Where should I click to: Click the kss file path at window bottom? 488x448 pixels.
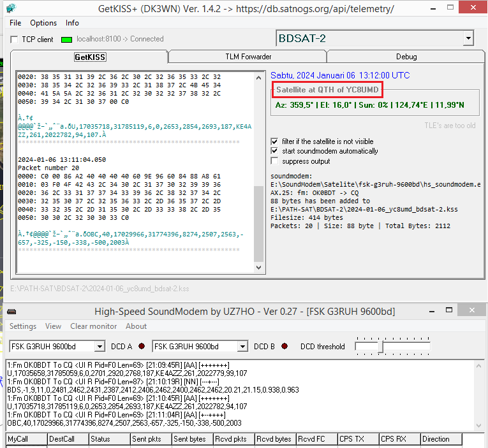coord(100,289)
